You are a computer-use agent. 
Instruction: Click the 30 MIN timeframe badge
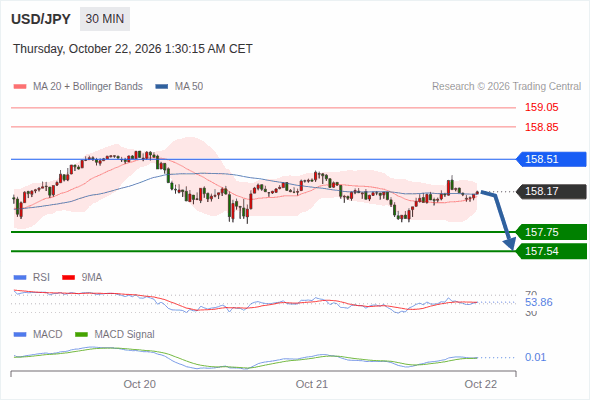pyautogui.click(x=105, y=19)
